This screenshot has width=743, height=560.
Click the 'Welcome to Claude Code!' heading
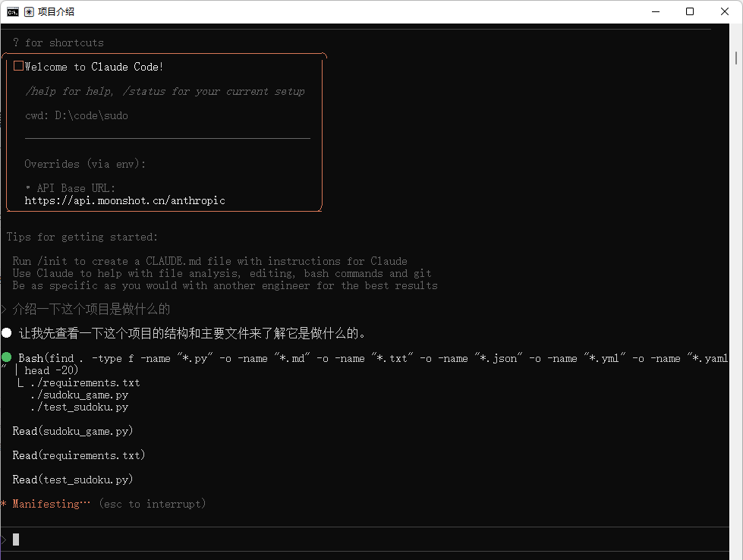(x=94, y=67)
